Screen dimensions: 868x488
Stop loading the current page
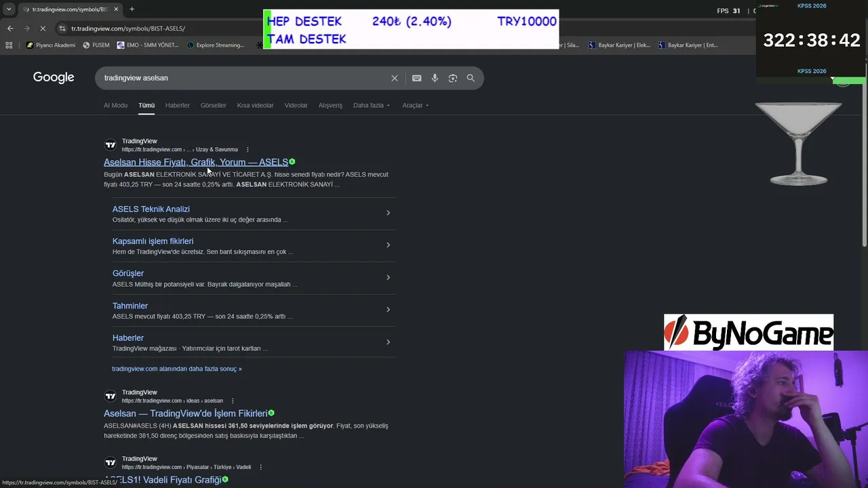point(43,28)
